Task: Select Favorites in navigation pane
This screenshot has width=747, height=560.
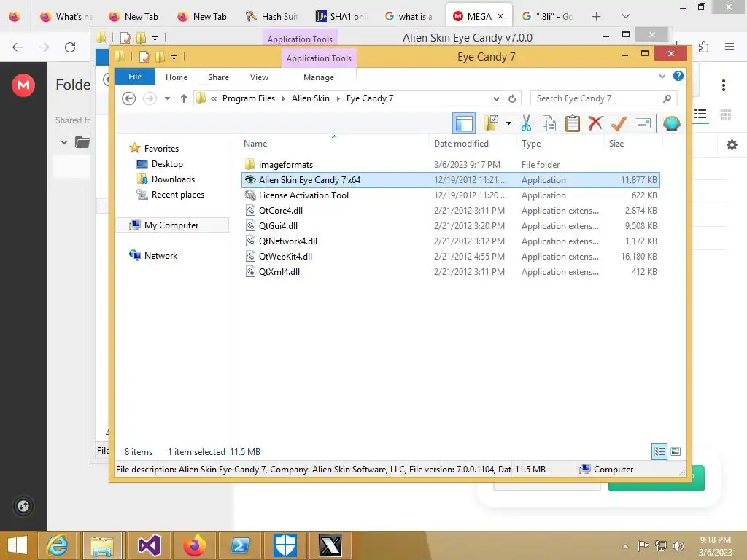Action: (161, 149)
